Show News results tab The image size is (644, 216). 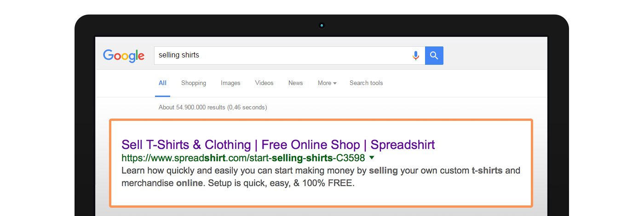295,83
